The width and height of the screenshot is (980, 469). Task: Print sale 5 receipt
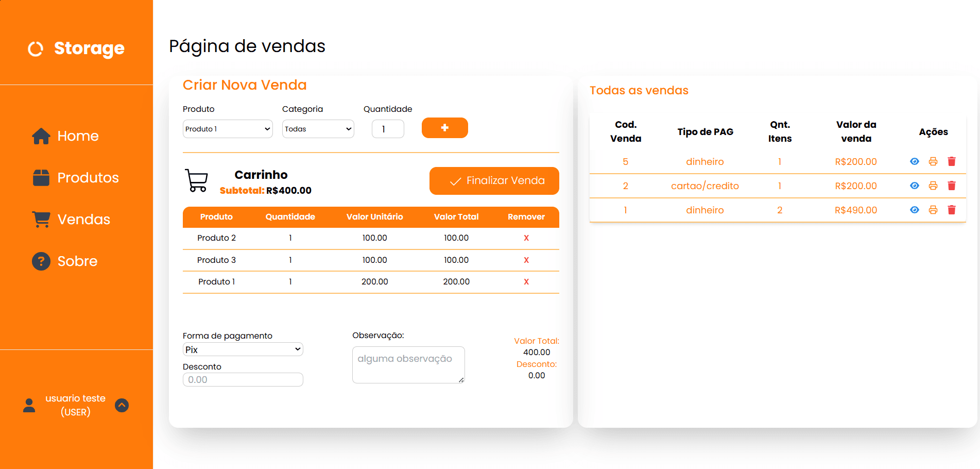(x=933, y=161)
